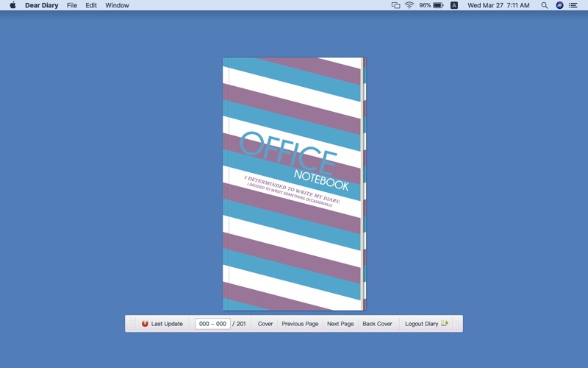The width and height of the screenshot is (588, 368).
Task: Click the battery status icon
Action: [438, 5]
